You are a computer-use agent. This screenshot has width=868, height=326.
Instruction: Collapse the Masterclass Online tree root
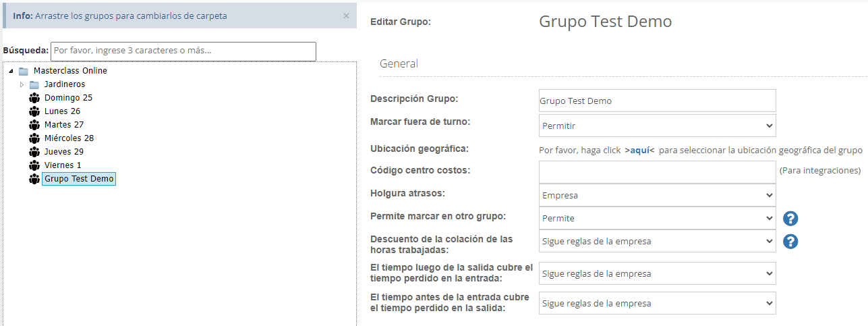[11, 71]
